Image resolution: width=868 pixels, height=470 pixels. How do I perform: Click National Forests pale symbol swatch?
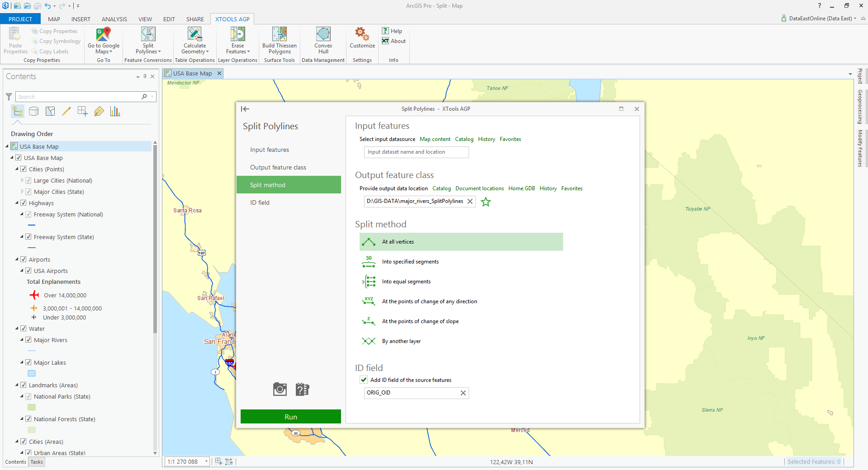coord(32,430)
